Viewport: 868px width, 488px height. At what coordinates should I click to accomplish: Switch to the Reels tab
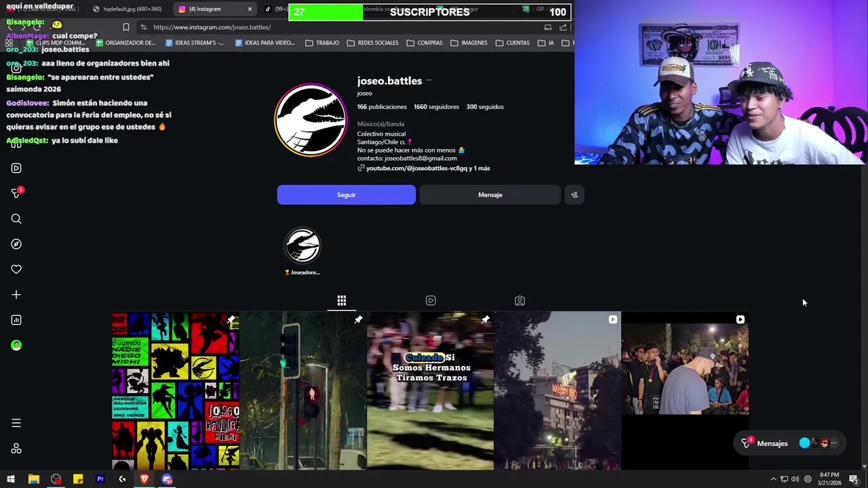431,300
